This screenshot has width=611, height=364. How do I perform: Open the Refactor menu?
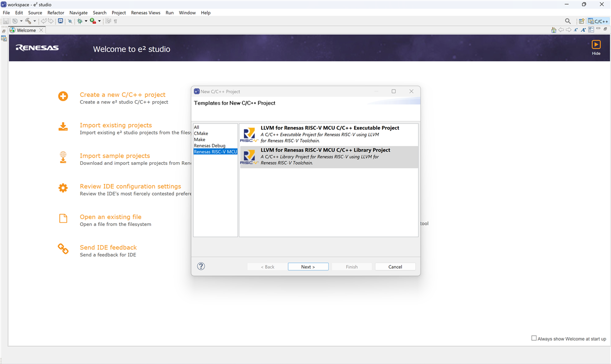(56, 13)
